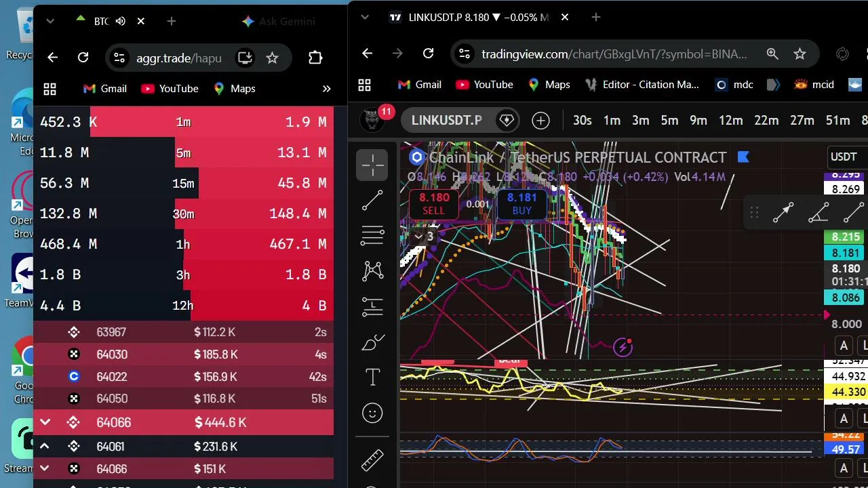
Task: Open Editor - Citation Ma... bookmark
Action: pyautogui.click(x=642, y=85)
